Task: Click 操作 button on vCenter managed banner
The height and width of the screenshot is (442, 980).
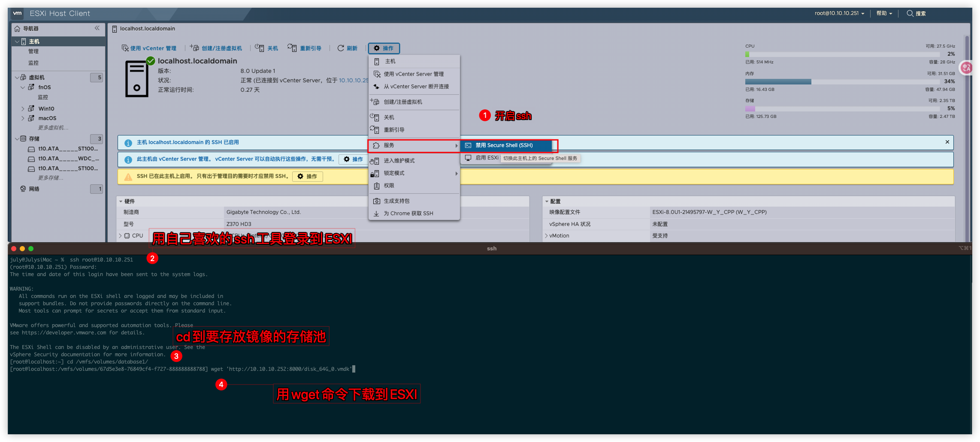Action: pyautogui.click(x=353, y=159)
